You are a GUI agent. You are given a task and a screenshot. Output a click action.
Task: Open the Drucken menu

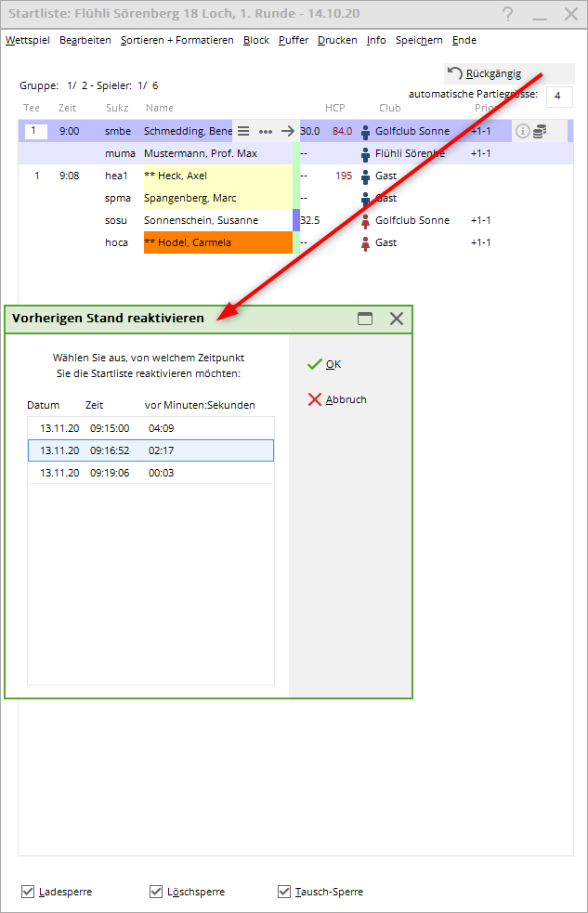pos(337,40)
